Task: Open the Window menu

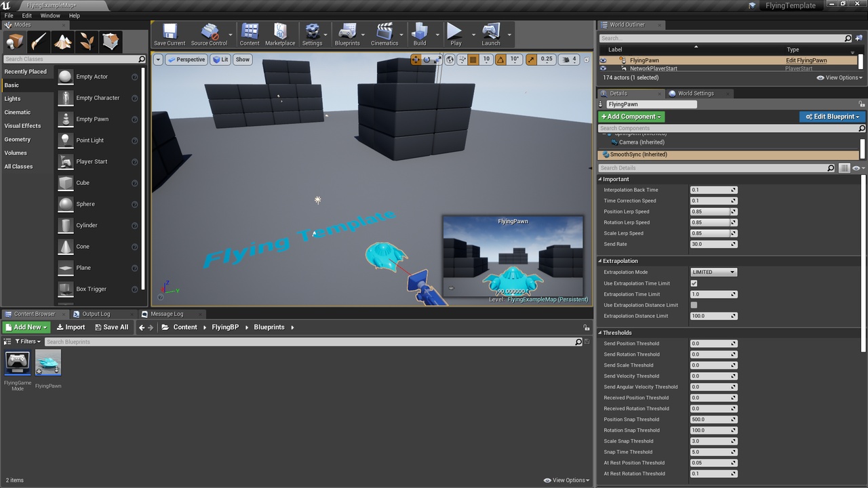Action: pyautogui.click(x=50, y=15)
